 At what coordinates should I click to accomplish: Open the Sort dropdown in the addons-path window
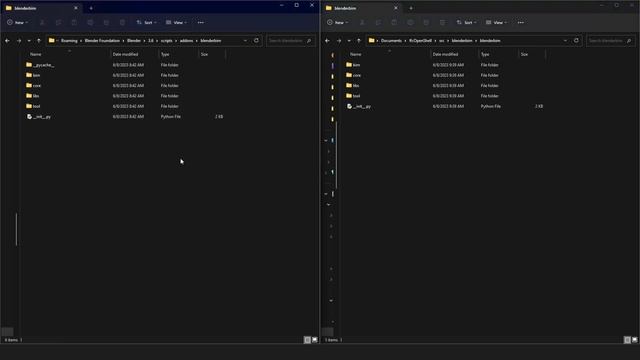tap(147, 22)
